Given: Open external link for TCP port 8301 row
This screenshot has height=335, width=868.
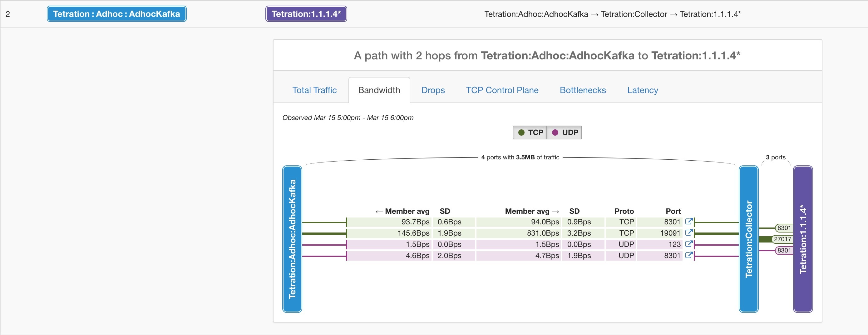Looking at the screenshot, I should (689, 222).
